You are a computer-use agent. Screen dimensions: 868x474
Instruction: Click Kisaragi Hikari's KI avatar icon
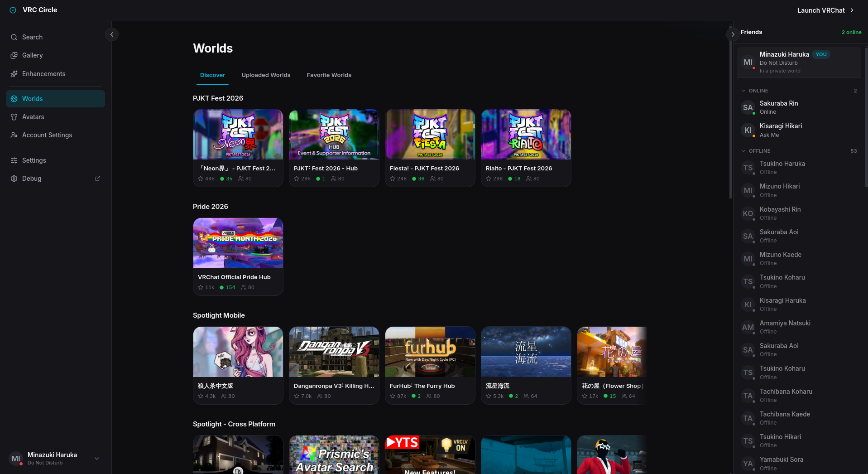[x=748, y=130]
